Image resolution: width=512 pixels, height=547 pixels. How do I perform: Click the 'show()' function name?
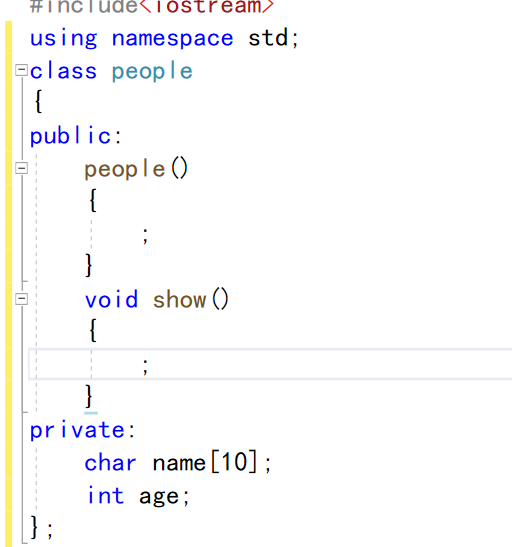[191, 299]
